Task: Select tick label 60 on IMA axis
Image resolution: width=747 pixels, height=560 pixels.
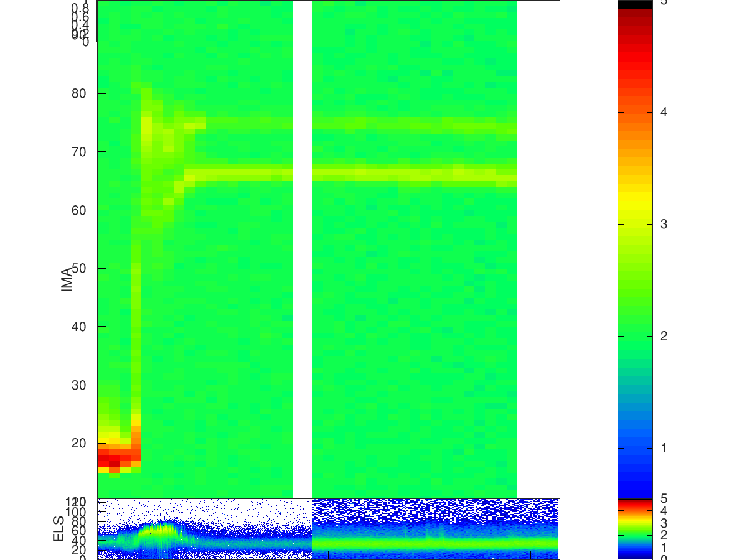Action: click(x=79, y=210)
